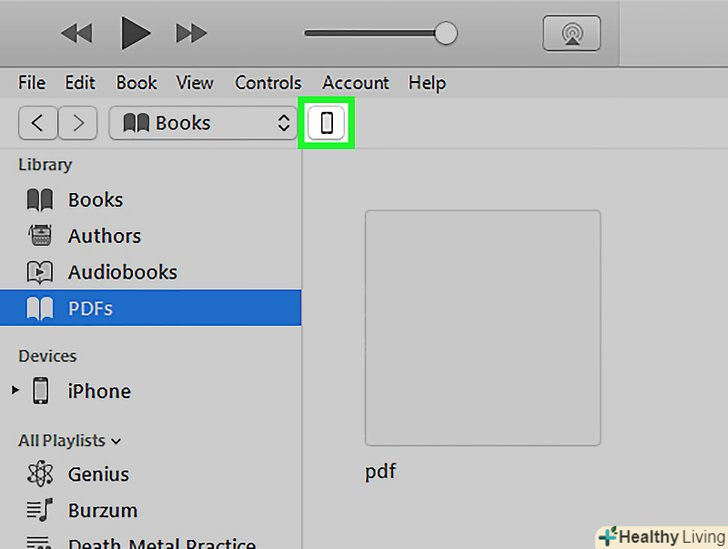The width and height of the screenshot is (728, 549).
Task: Open the Burzum playlist
Action: [102, 510]
